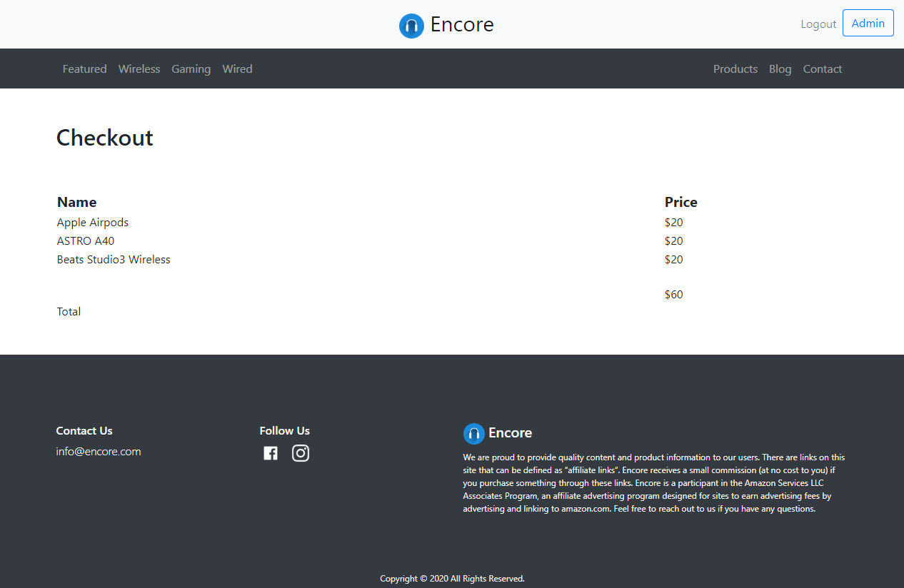Click the info@encore.com email address
Viewport: 904px width, 588px height.
point(99,451)
